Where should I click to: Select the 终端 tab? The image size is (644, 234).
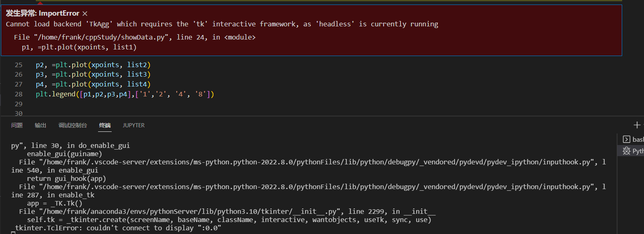[105, 125]
